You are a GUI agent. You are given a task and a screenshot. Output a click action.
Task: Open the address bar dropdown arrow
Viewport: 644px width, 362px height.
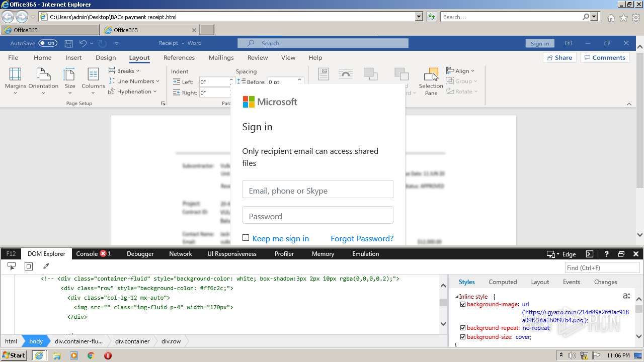tap(419, 17)
